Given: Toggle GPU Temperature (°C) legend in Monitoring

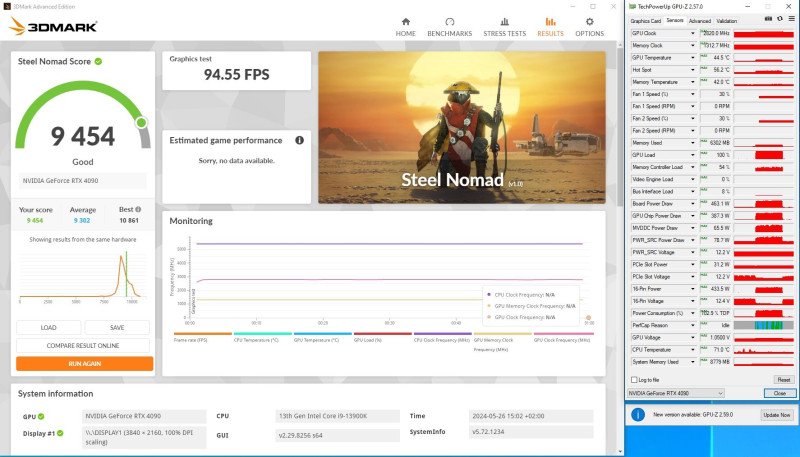Looking at the screenshot, I should click(x=322, y=337).
